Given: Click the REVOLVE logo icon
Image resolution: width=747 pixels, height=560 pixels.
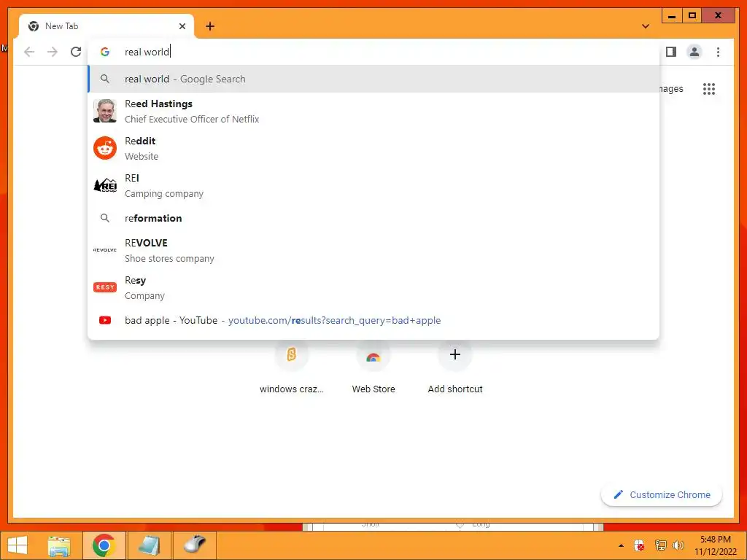Looking at the screenshot, I should click(105, 250).
